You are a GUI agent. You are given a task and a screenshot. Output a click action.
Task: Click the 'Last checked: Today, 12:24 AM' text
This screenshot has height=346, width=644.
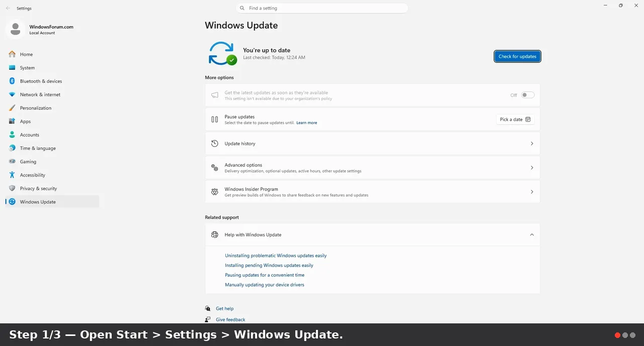(274, 58)
